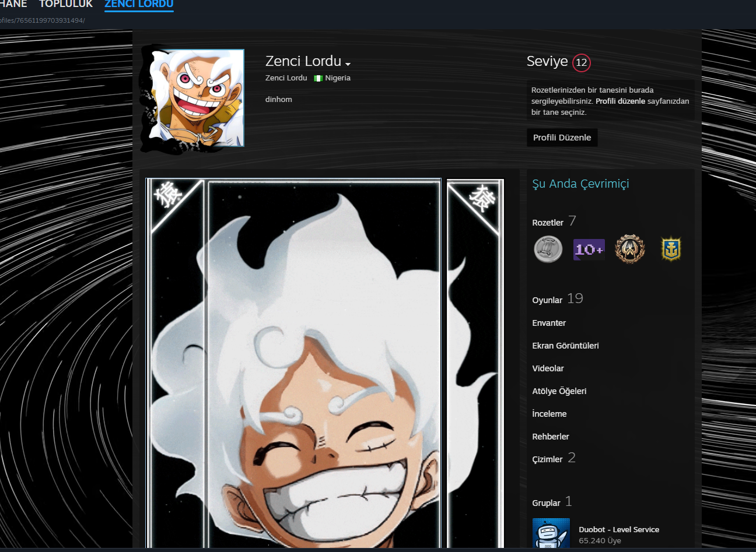
Task: Click the profile avatar picture
Action: (x=197, y=98)
